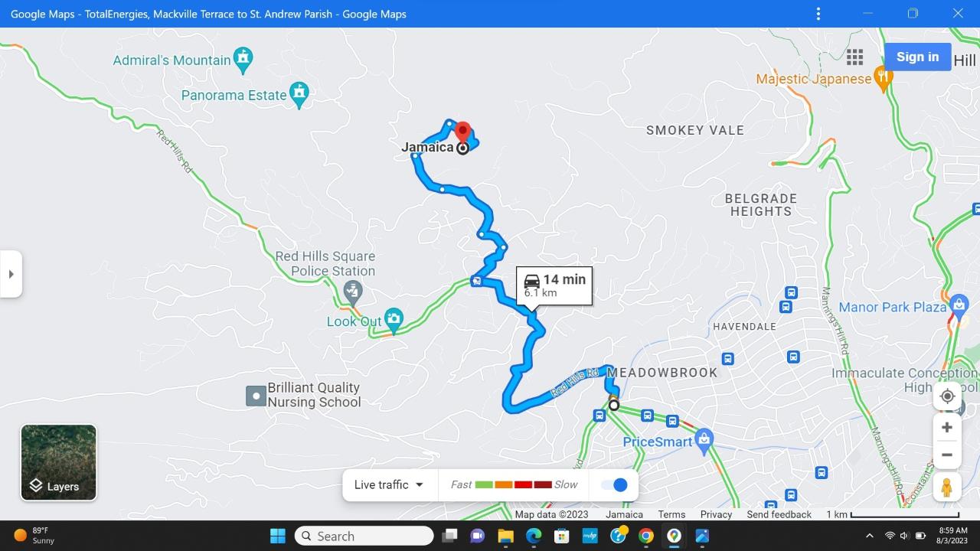Zoom in with the plus button

[x=947, y=427]
